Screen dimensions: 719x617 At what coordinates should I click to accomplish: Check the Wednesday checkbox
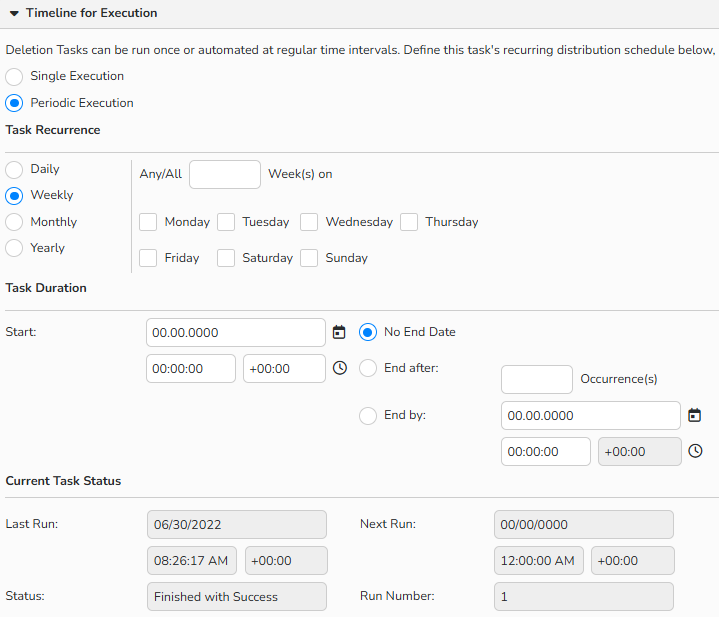pos(309,222)
